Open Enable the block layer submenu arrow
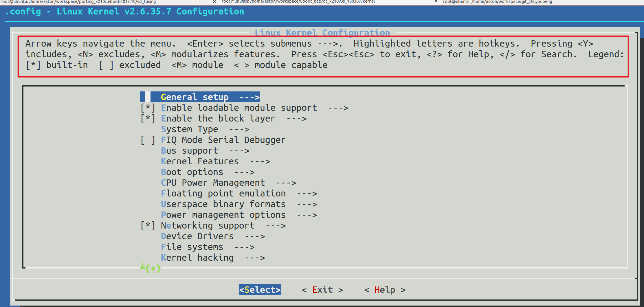Viewport: 644px width, 307px height. (296, 119)
